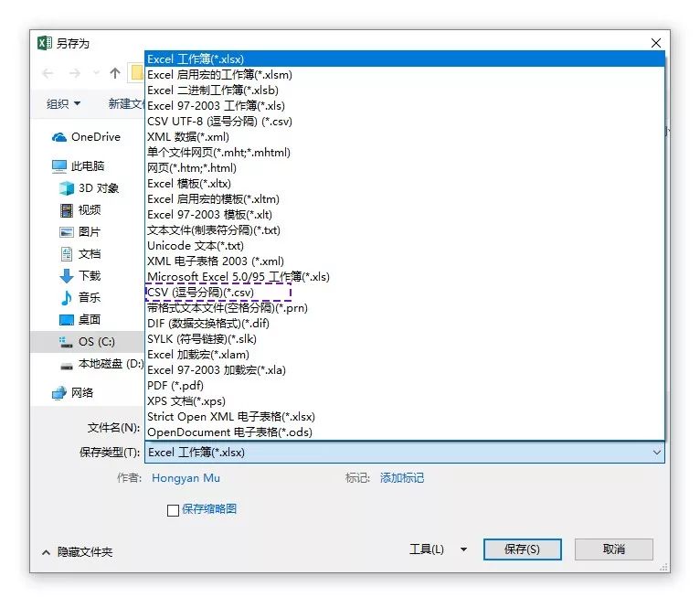
Task: Toggle the 保存缩略图 checkbox
Action: [173, 510]
